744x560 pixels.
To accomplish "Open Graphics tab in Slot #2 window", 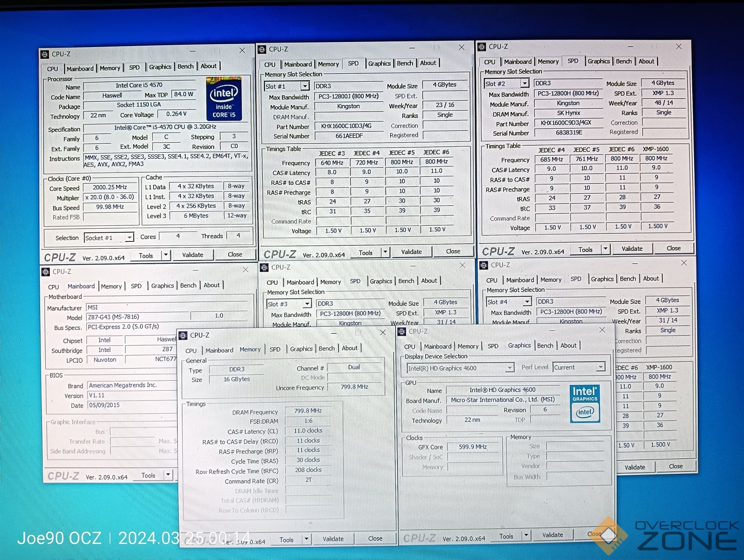I will 598,61.
